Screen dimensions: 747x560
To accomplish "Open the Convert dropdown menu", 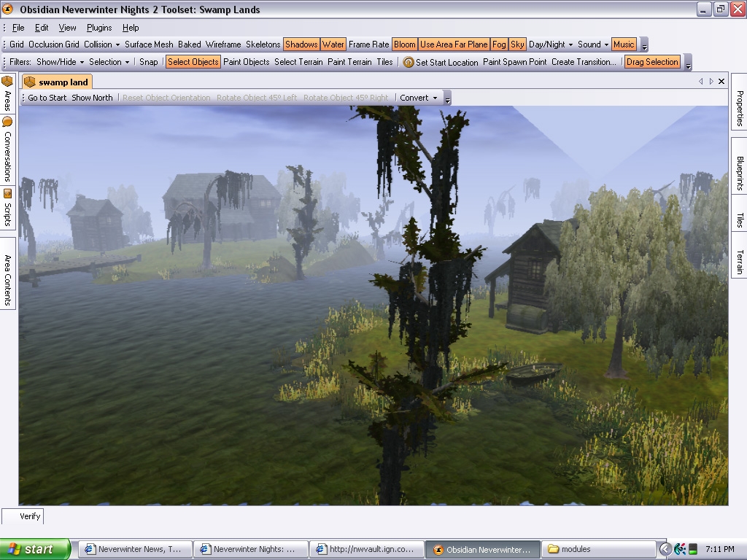I will [x=419, y=98].
